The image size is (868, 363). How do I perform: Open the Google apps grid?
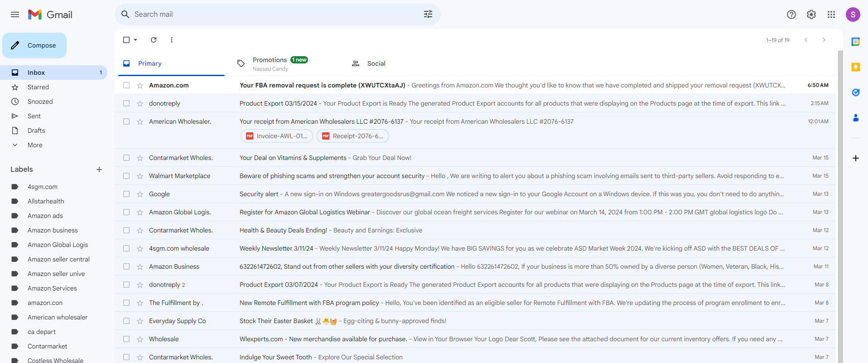[831, 15]
